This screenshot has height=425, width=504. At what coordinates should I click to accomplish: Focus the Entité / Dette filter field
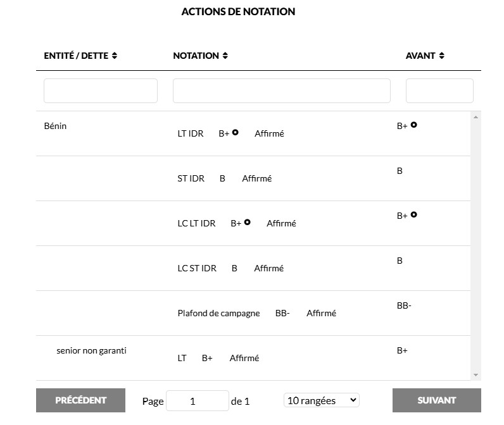pyautogui.click(x=100, y=90)
